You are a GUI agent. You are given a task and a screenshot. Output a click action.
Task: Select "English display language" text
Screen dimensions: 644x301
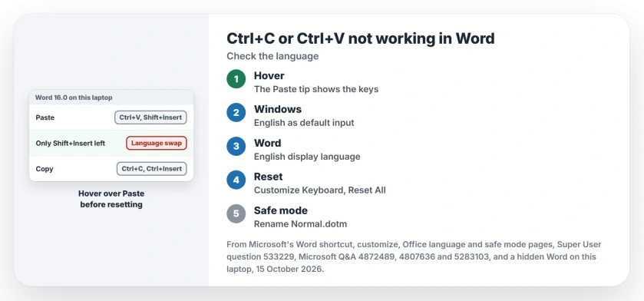click(x=307, y=157)
